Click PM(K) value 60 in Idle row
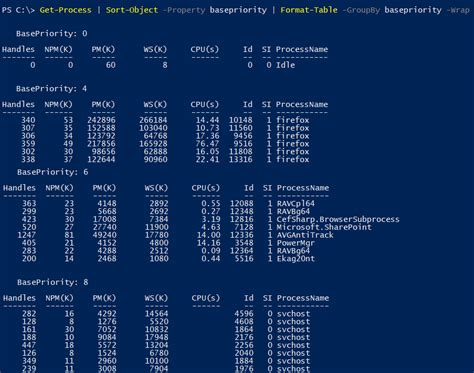This screenshot has height=373, width=474. click(x=111, y=65)
